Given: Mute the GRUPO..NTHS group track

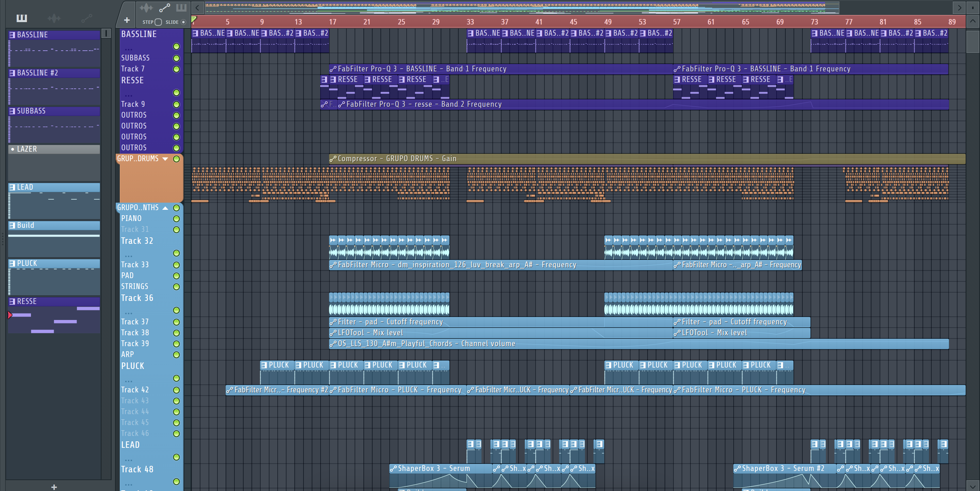Looking at the screenshot, I should pos(177,208).
